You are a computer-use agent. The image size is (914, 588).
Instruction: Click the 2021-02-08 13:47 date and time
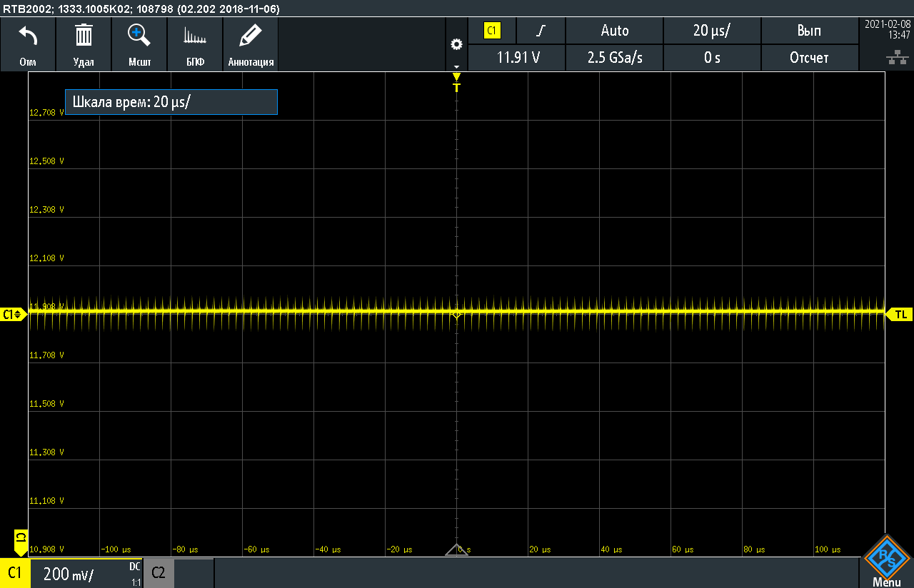point(888,29)
